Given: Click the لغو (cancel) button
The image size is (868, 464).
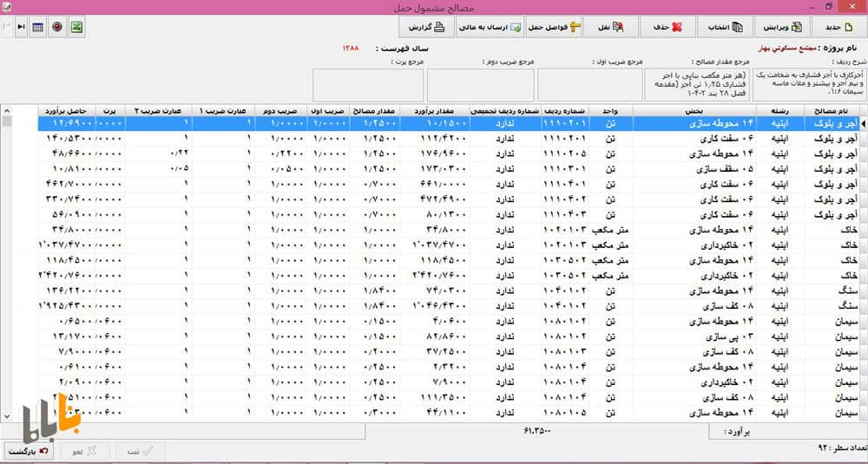Looking at the screenshot, I should click(84, 451).
